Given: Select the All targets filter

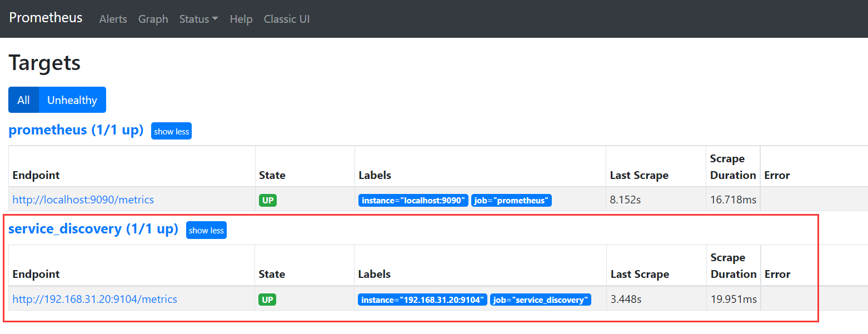Looking at the screenshot, I should (23, 100).
